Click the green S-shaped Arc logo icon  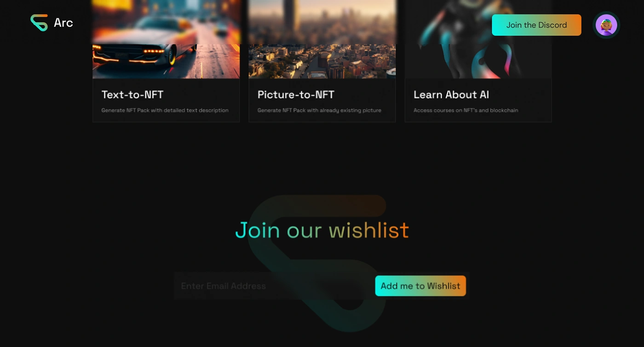tap(39, 23)
